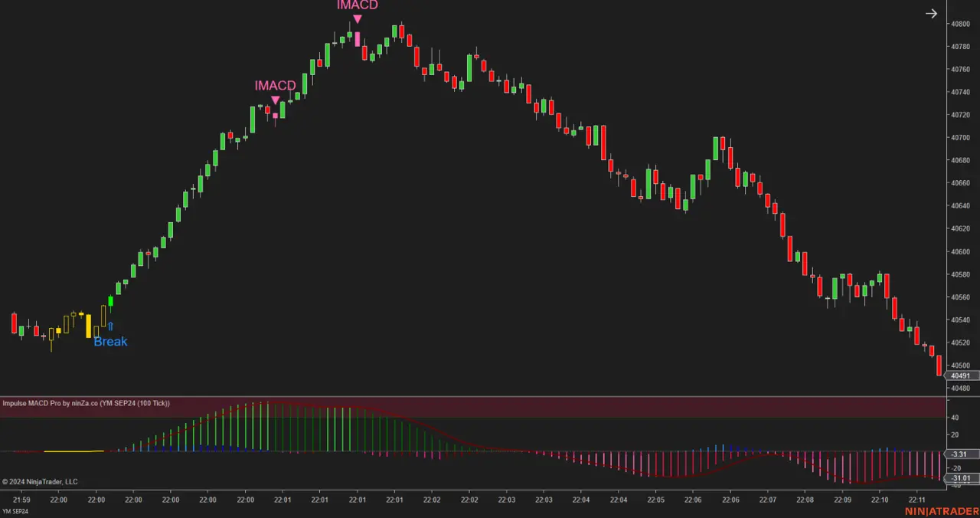Select the MACD value label -3.31
This screenshot has height=518, width=980.
coord(959,454)
